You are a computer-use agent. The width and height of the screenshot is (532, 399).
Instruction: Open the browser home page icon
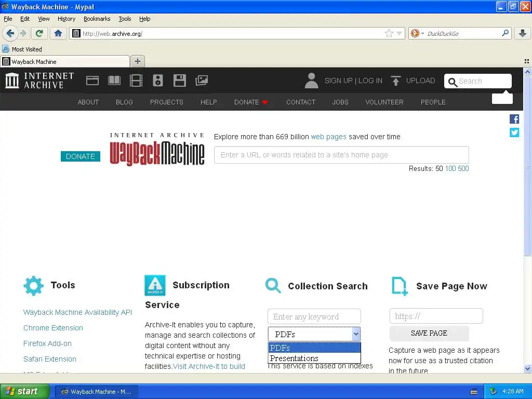pyautogui.click(x=58, y=33)
